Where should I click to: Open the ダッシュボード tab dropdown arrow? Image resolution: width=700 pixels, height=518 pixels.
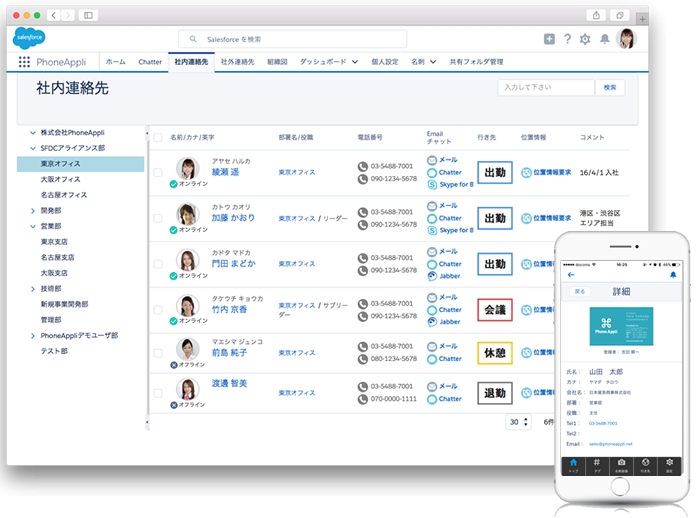click(x=355, y=62)
